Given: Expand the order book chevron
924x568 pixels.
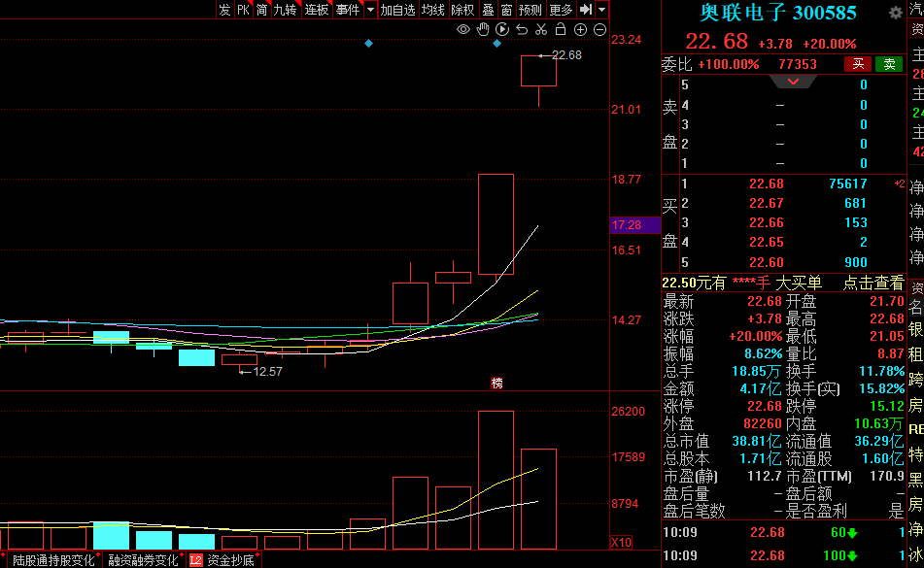Looking at the screenshot, I should point(793,82).
